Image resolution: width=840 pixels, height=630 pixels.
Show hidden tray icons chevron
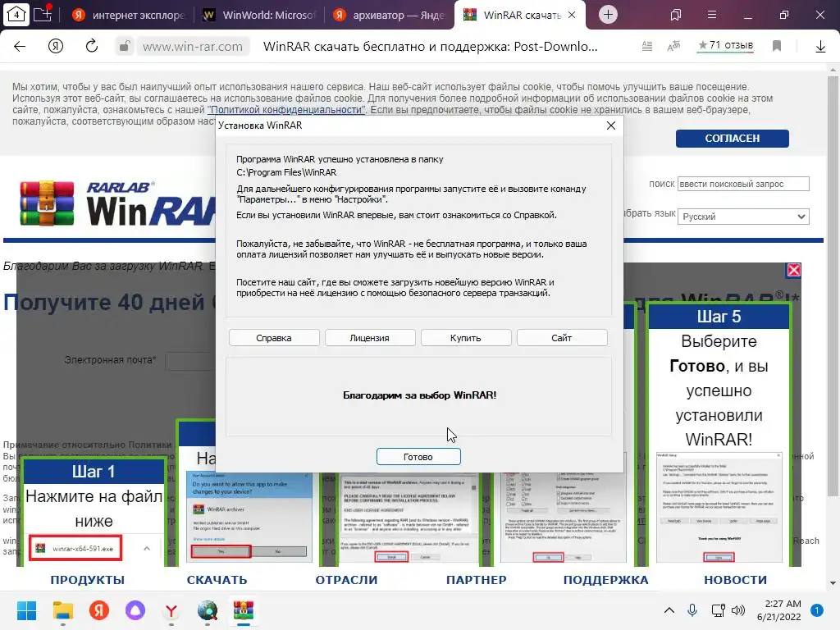669,610
